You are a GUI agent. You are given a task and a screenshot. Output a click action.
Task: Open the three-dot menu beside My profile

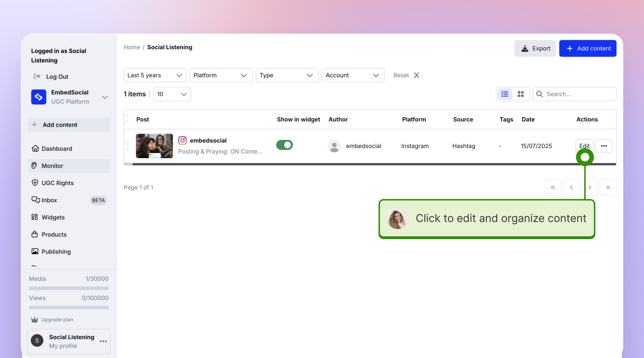(103, 341)
